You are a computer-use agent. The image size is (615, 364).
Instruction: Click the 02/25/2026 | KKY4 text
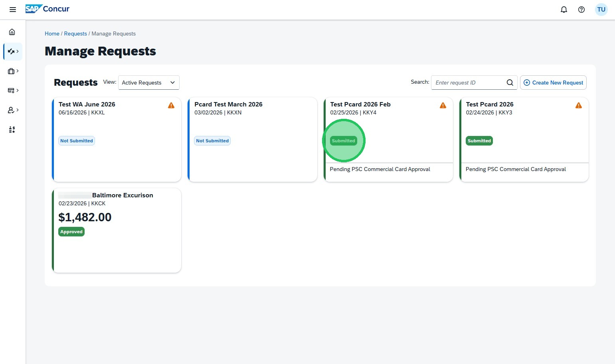353,112
